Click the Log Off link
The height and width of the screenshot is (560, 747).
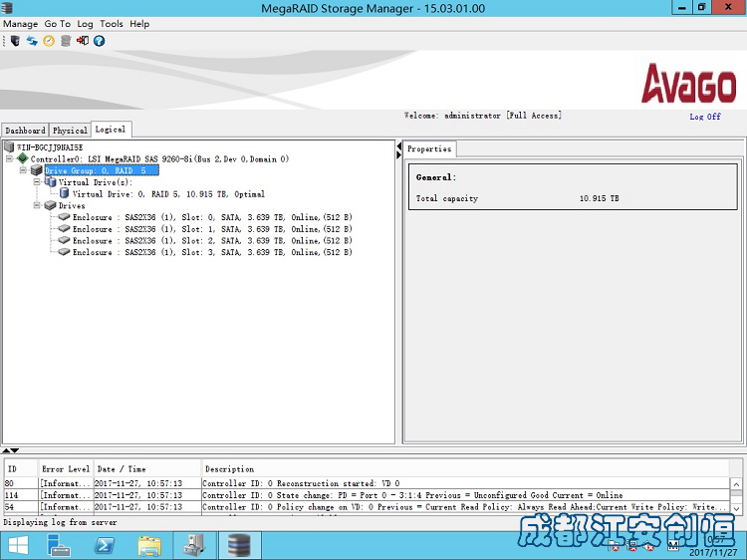705,117
